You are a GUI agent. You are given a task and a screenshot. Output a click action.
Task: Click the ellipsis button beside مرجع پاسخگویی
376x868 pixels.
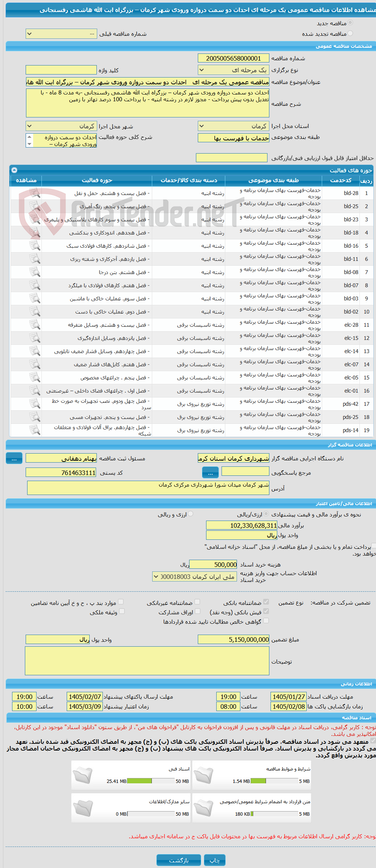pyautogui.click(x=210, y=472)
